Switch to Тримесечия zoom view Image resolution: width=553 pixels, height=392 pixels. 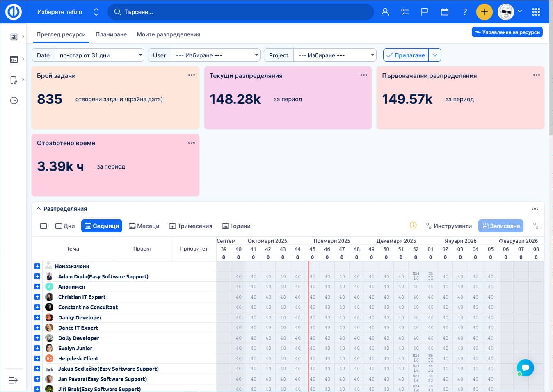(x=190, y=226)
